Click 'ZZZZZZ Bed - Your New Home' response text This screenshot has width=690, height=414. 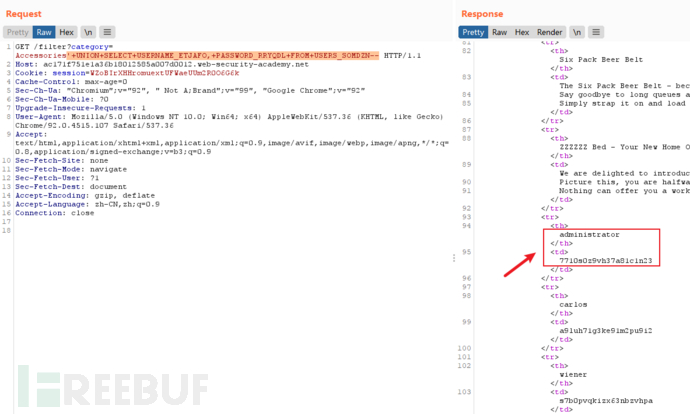pyautogui.click(x=620, y=147)
